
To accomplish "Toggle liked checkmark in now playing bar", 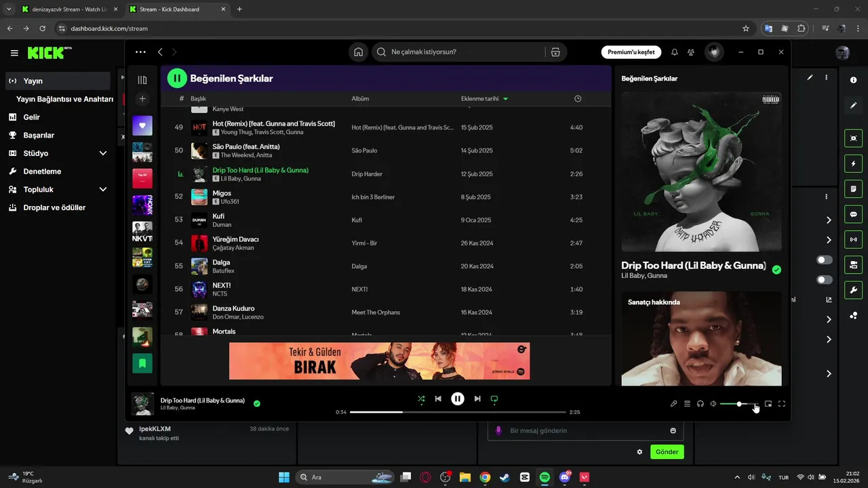I will (256, 403).
